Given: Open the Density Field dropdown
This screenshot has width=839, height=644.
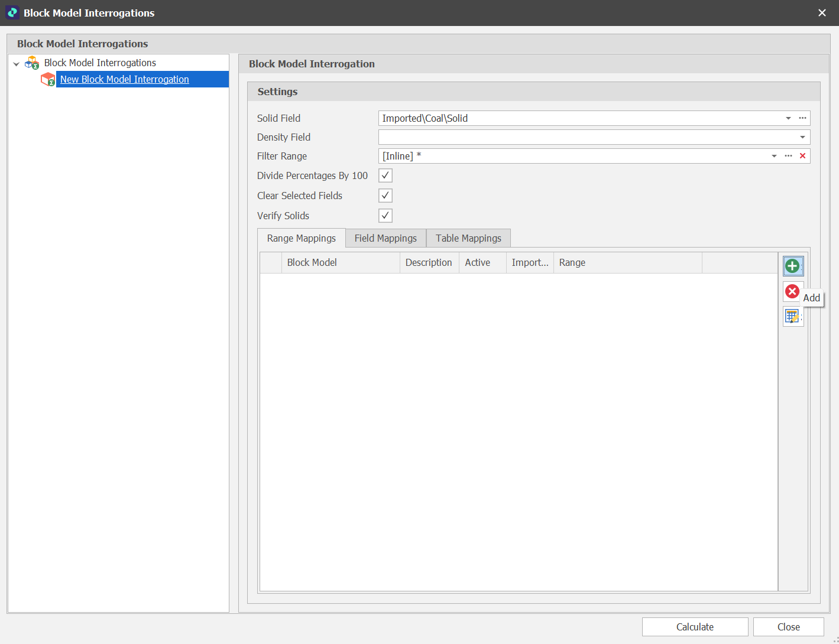Looking at the screenshot, I should [x=802, y=136].
